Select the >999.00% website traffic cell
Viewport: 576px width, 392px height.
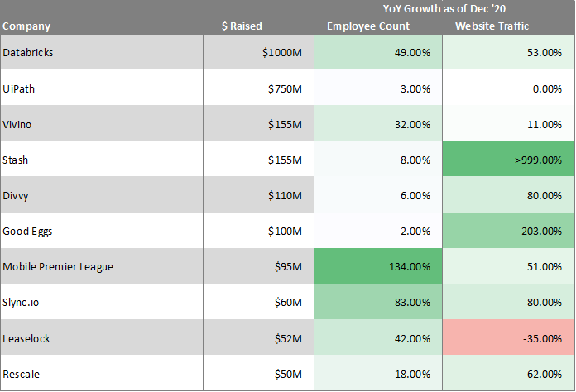[508, 159]
